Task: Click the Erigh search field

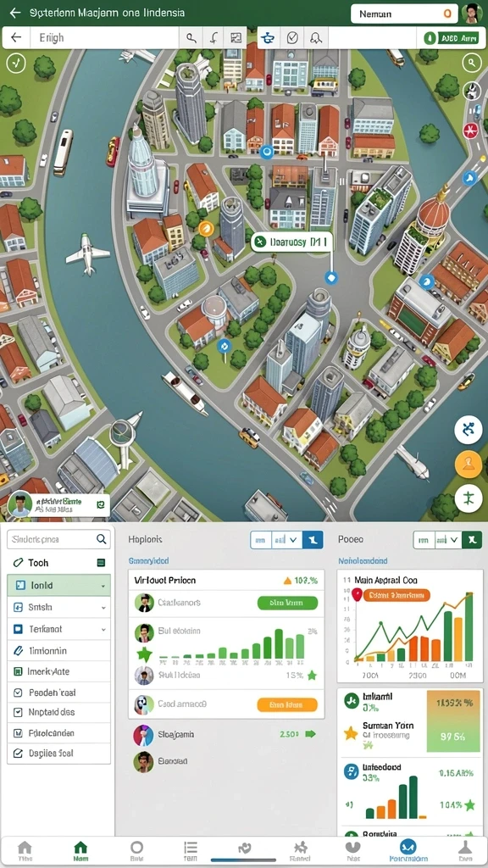Action: [x=105, y=37]
